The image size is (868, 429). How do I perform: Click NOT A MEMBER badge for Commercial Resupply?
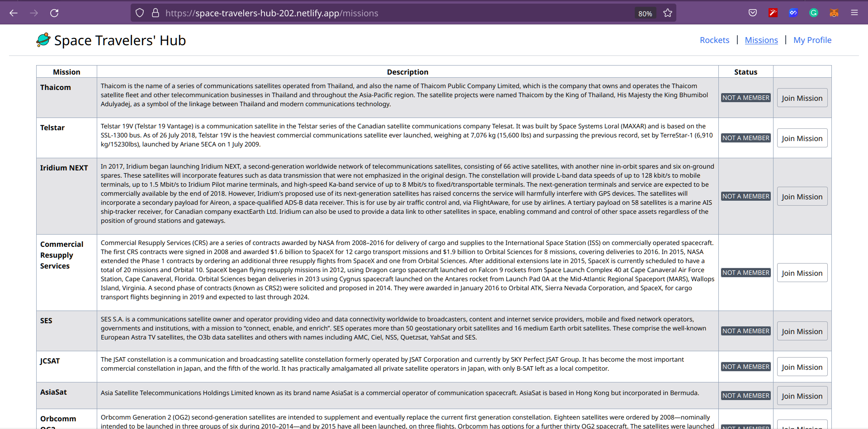[x=746, y=273]
